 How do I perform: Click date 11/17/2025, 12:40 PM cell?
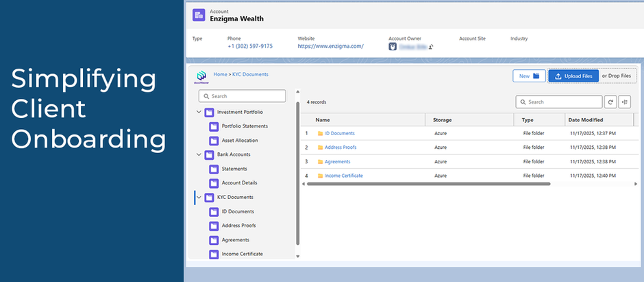(x=593, y=176)
